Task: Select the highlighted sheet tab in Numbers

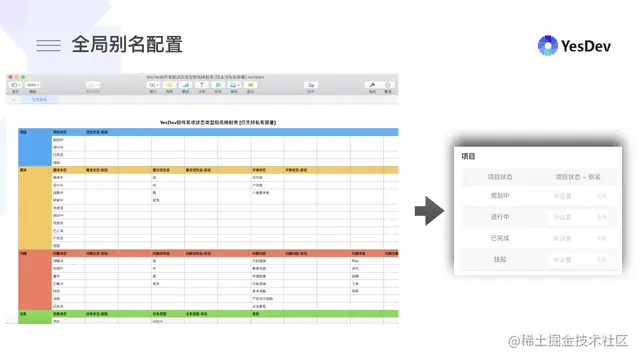Action: 40,100
